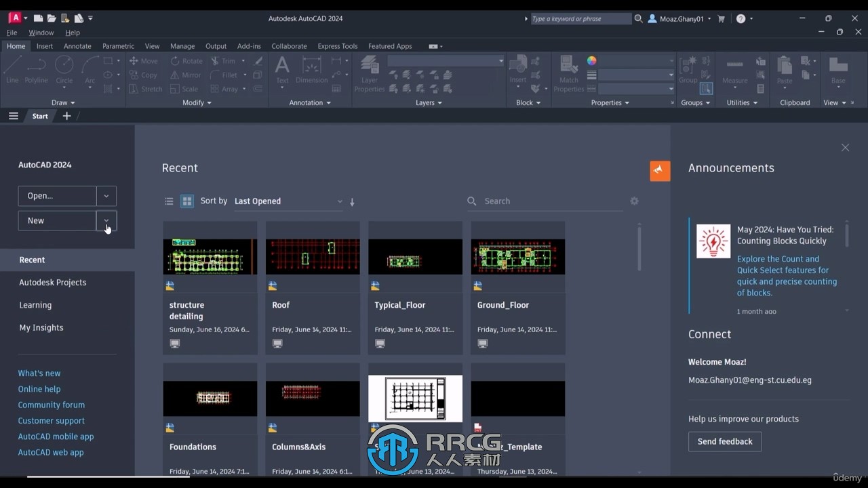Screen dimensions: 868x488
Task: Click the object color wheel in Properties
Action: 592,60
